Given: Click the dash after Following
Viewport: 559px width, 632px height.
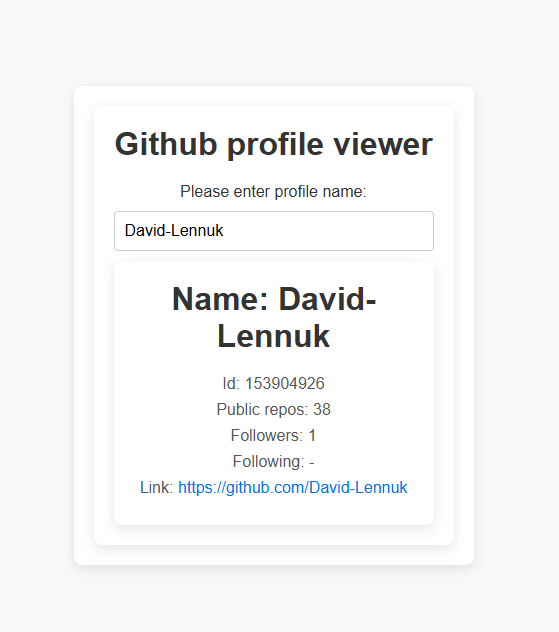Looking at the screenshot, I should click(312, 462).
